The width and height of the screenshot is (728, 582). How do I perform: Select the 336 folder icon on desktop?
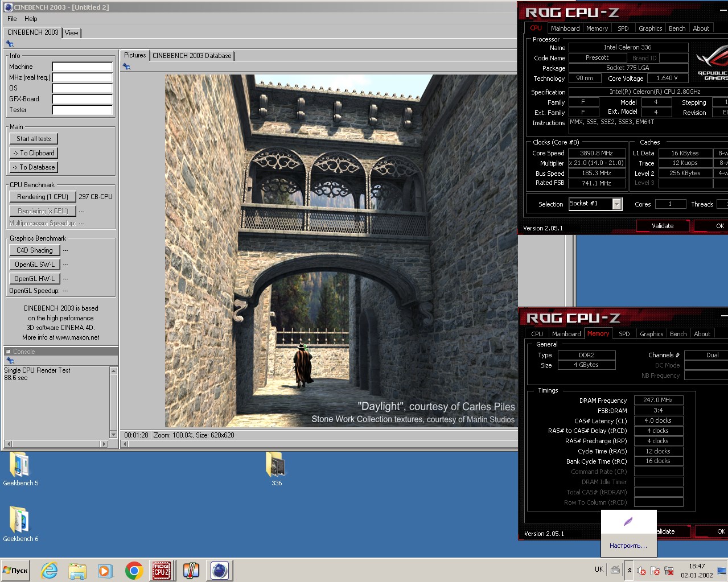[x=276, y=464]
